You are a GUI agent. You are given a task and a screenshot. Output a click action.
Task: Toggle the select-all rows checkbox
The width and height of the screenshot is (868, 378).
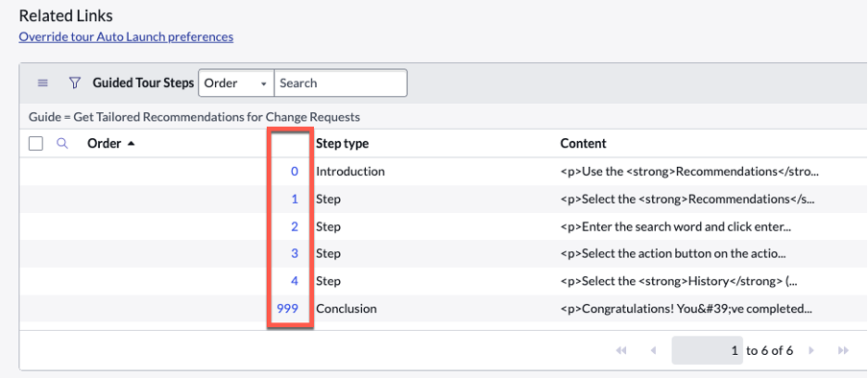[36, 144]
